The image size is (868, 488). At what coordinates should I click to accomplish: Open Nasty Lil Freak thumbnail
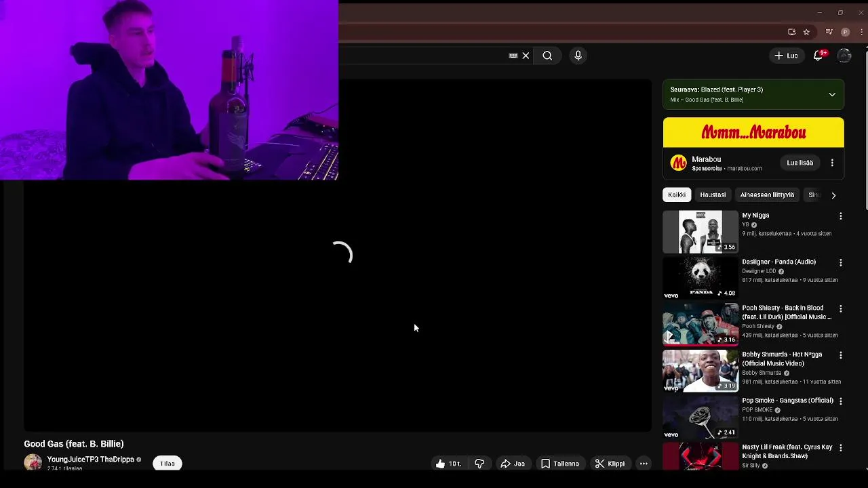[x=701, y=456]
